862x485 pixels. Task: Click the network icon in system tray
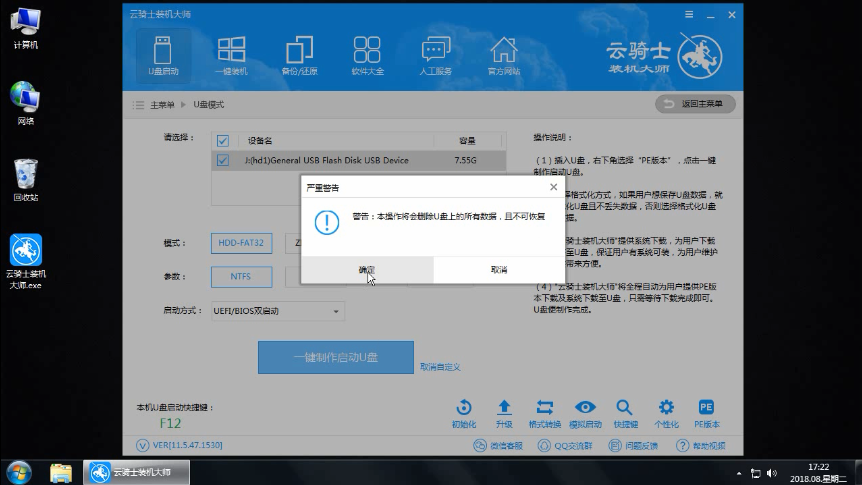pos(756,473)
